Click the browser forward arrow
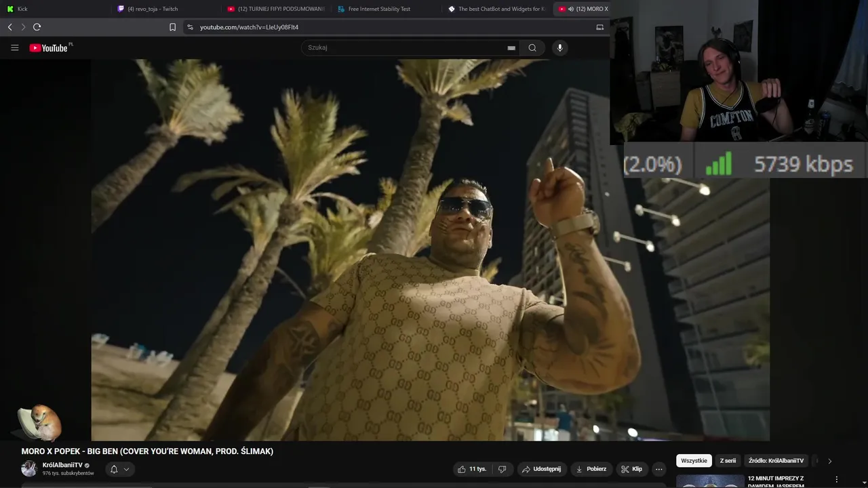This screenshot has width=868, height=488. (23, 27)
